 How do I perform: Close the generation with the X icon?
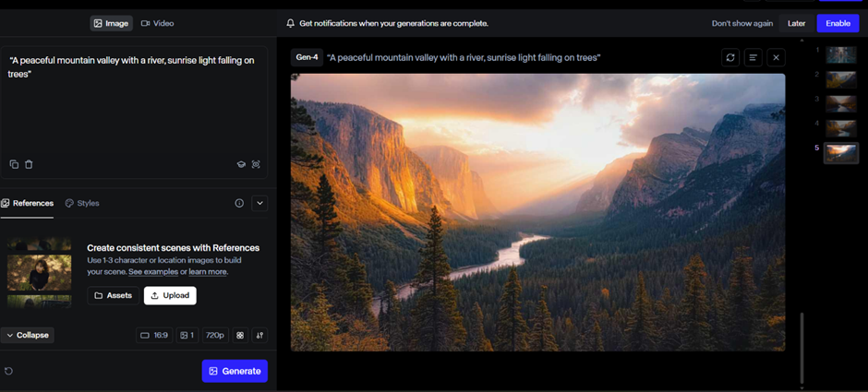pos(776,57)
